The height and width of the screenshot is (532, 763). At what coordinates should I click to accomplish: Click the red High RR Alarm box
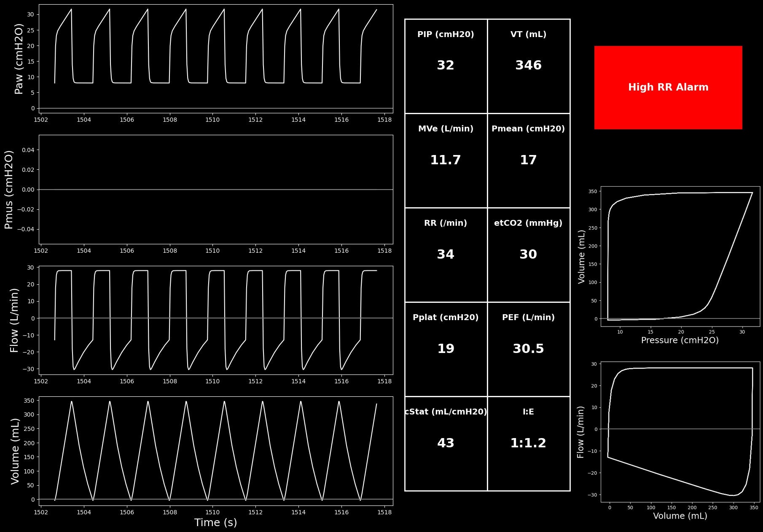[668, 87]
